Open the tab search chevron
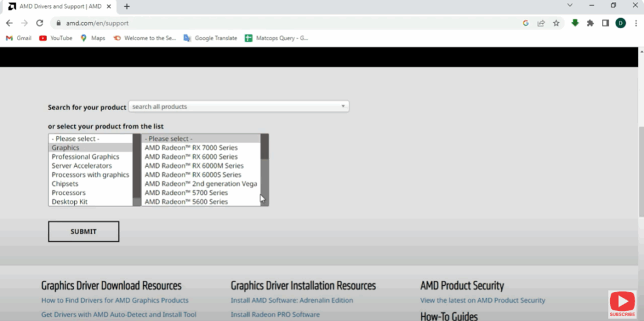This screenshot has width=644, height=321. click(570, 5)
